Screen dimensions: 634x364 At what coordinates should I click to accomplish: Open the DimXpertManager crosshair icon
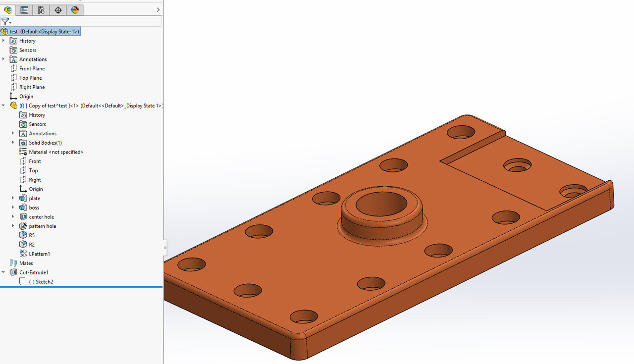[57, 9]
